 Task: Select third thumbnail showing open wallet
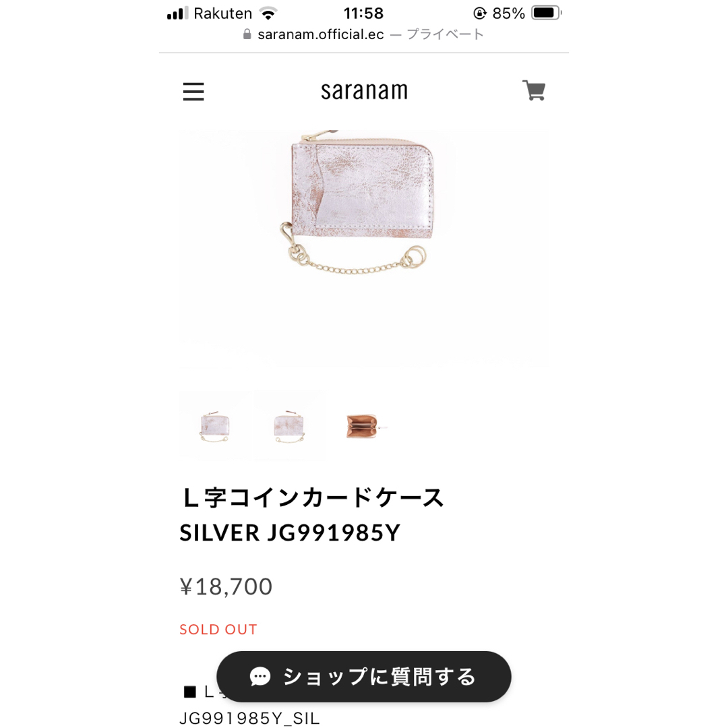(x=363, y=426)
